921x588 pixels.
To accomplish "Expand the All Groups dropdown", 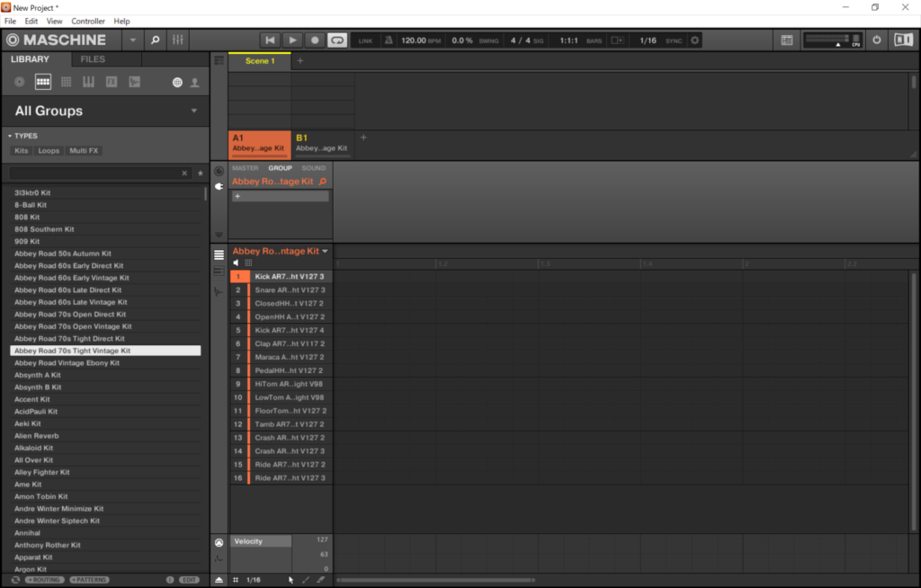I will (194, 111).
